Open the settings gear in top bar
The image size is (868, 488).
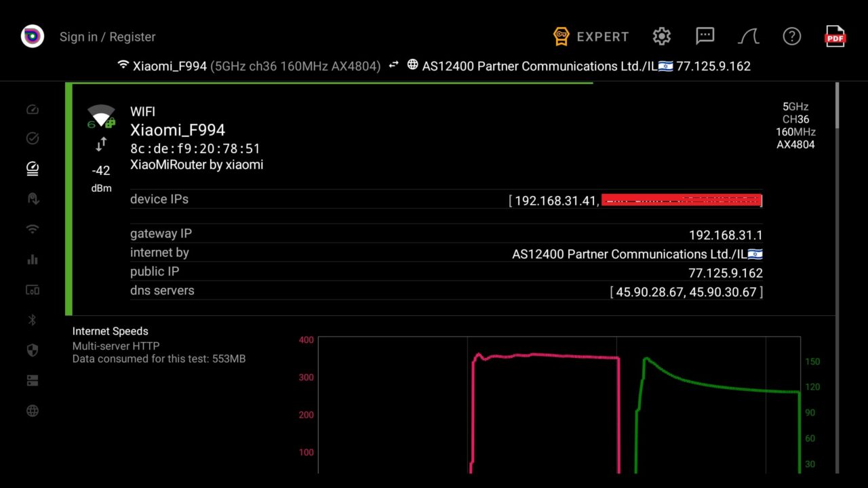click(661, 37)
